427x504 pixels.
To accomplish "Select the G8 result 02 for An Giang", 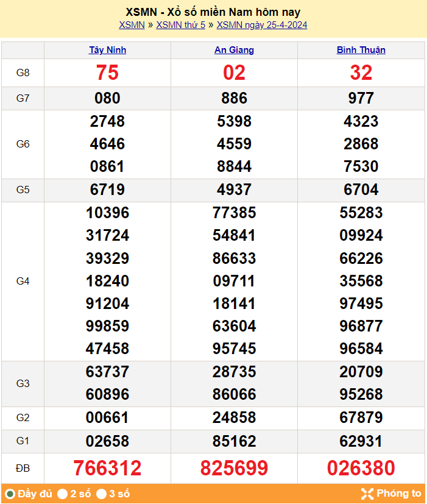I will (x=234, y=73).
